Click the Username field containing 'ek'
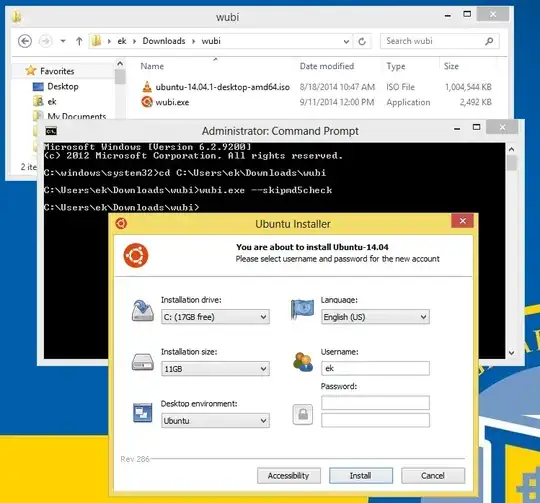The height and width of the screenshot is (503, 540). pyautogui.click(x=375, y=368)
